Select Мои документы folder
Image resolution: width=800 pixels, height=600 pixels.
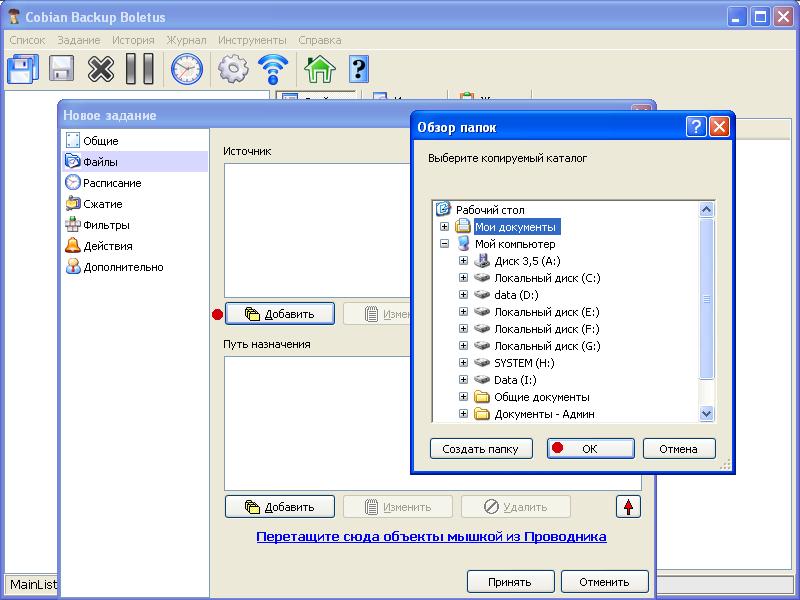pos(515,227)
